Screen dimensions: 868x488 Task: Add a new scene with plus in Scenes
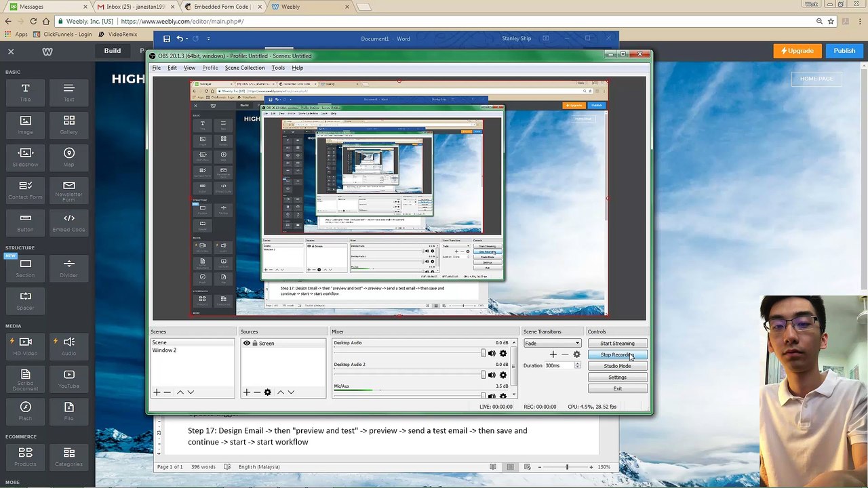pos(157,392)
